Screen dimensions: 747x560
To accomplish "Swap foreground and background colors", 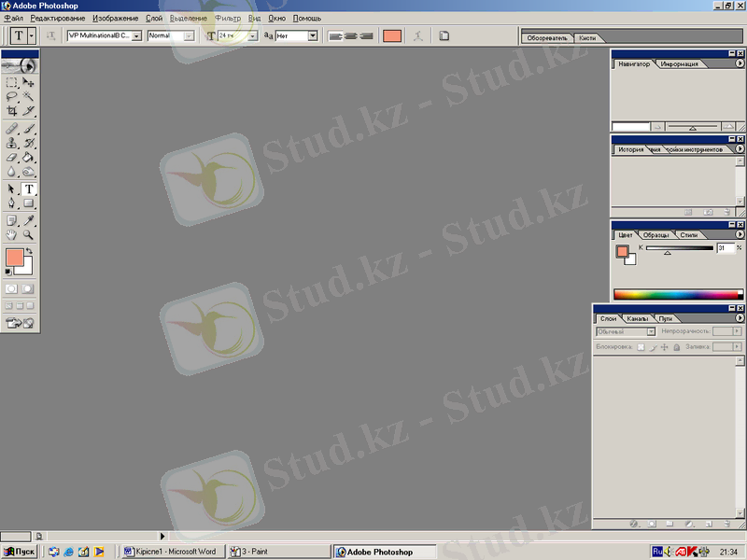I will coord(29,252).
